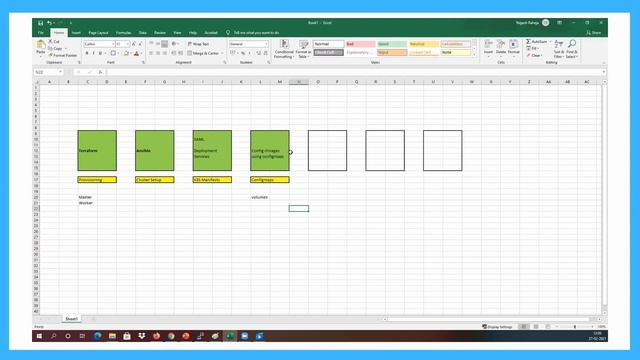
Task: Click the Name Box
Action: tap(48, 72)
